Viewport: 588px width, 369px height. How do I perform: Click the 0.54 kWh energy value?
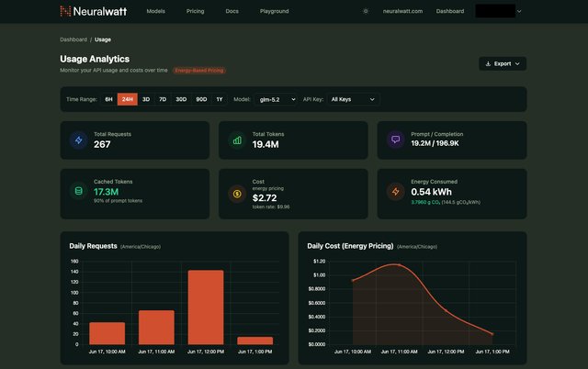point(431,192)
